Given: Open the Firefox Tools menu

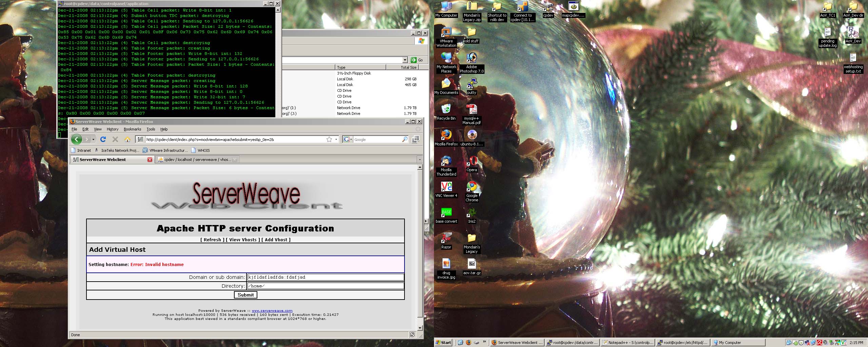Looking at the screenshot, I should click(x=151, y=129).
